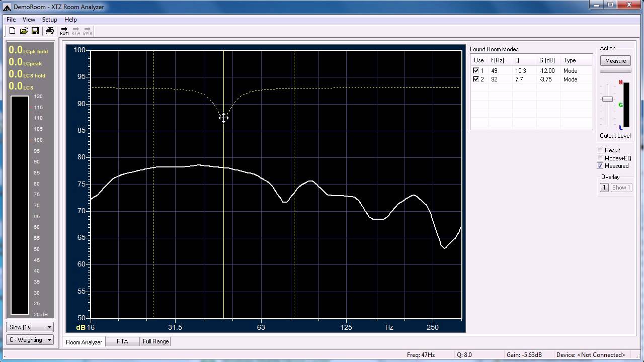Click the Save disk toolbar icon

pyautogui.click(x=35, y=31)
